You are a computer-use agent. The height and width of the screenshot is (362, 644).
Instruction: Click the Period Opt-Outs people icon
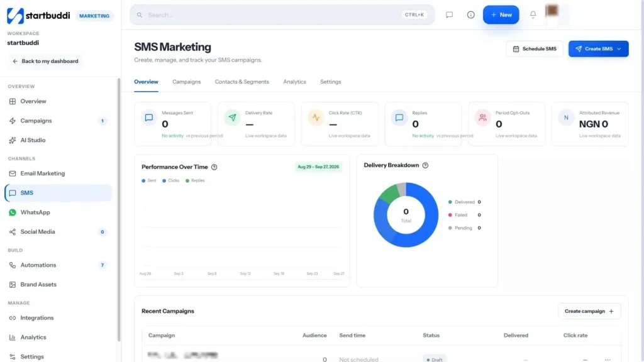coord(482,118)
